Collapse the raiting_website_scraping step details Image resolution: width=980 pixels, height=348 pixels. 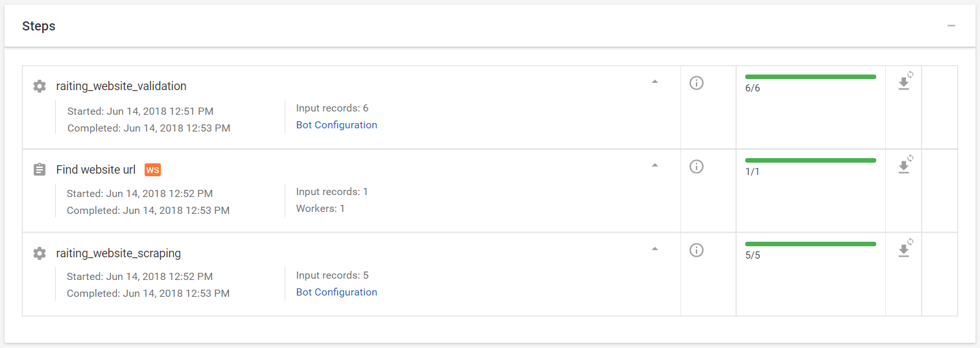(x=655, y=248)
